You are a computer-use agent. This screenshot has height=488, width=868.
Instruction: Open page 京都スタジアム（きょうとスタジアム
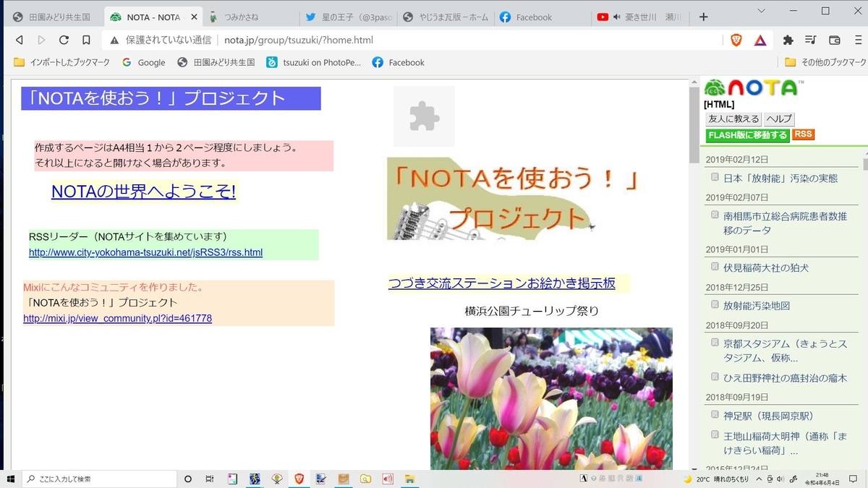coord(785,351)
